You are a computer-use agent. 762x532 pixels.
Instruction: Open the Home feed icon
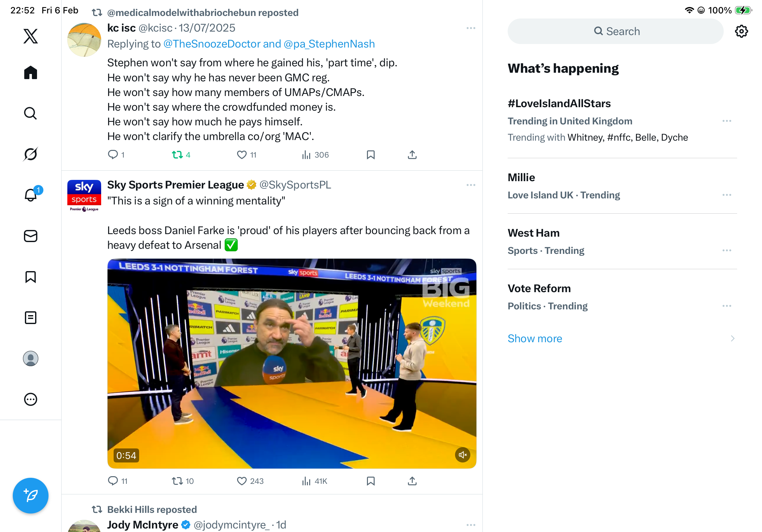pos(31,72)
